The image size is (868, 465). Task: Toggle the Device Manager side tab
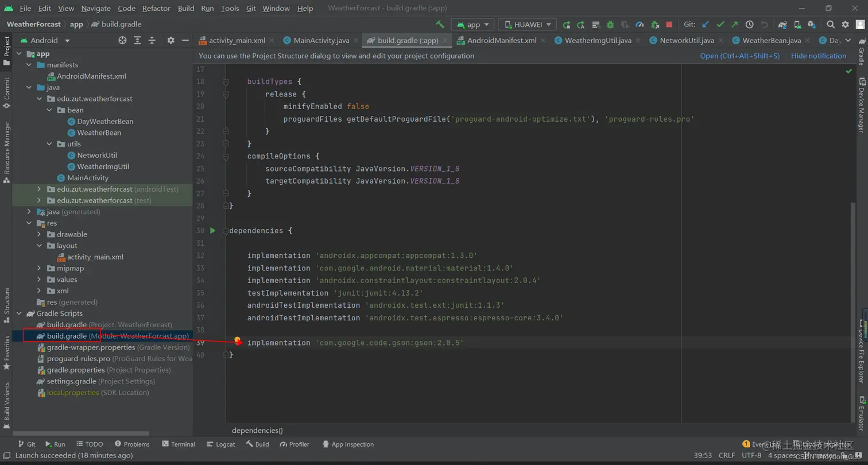tap(861, 105)
